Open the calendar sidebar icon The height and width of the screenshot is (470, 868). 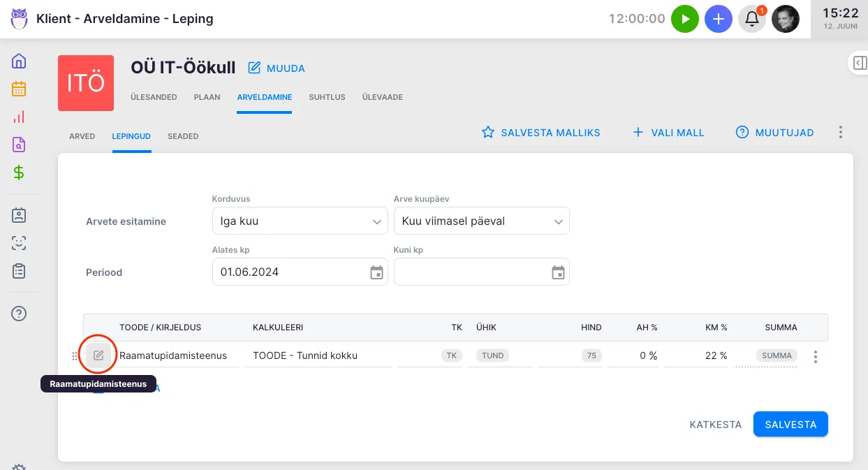point(19,89)
